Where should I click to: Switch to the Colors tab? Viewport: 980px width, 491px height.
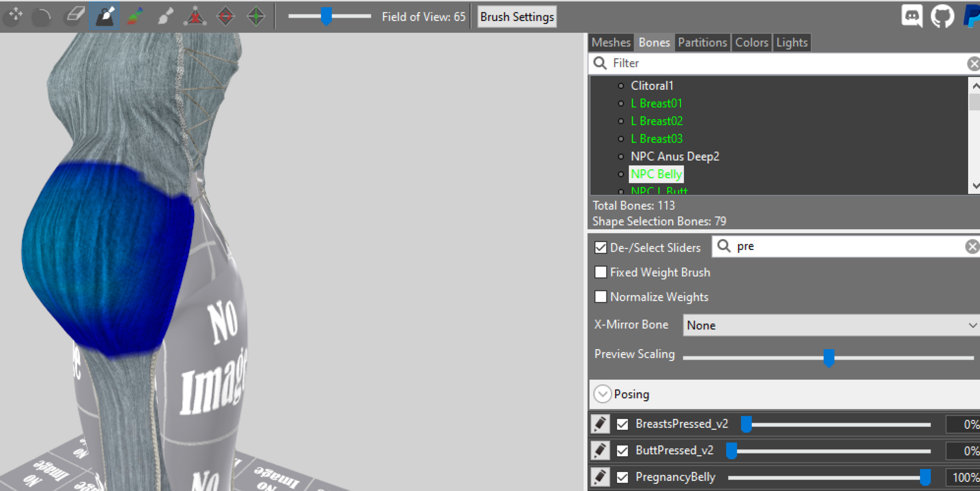point(751,42)
